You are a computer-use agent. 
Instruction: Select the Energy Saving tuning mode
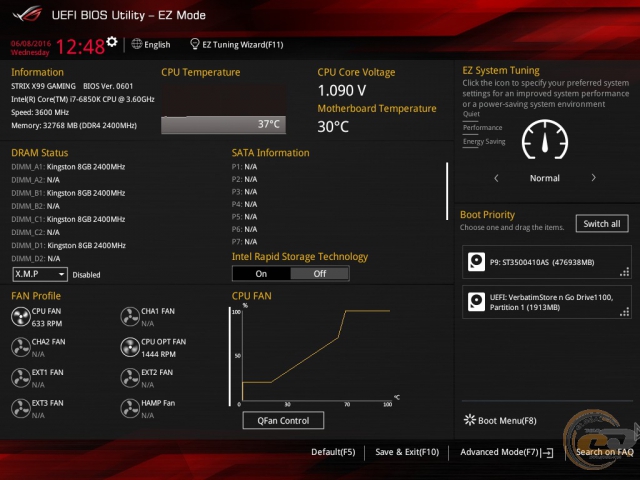(x=484, y=142)
